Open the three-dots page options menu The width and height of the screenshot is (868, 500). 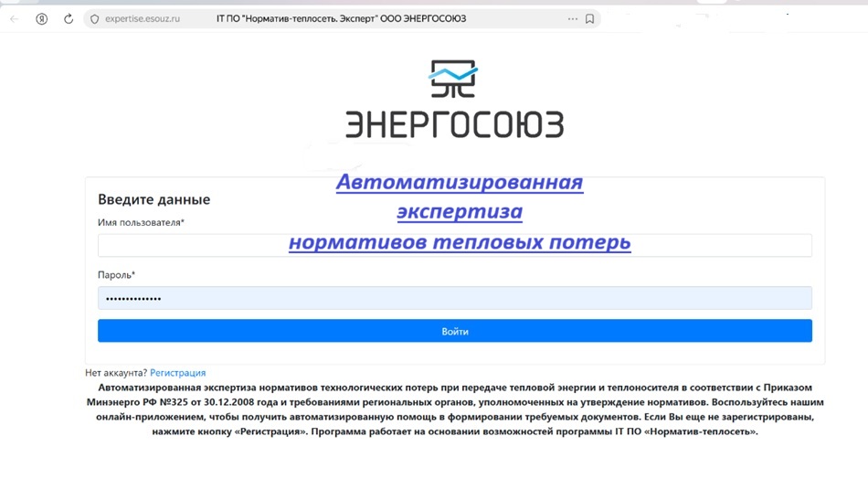click(x=572, y=19)
